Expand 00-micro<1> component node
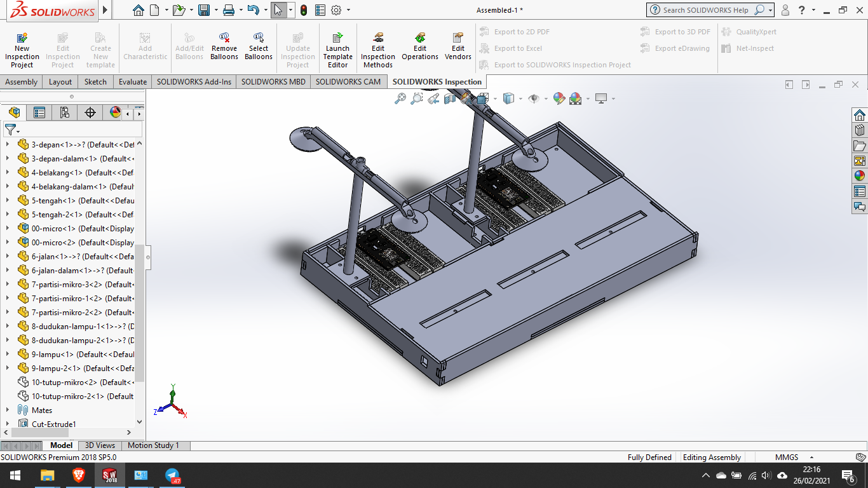The height and width of the screenshot is (488, 868). pyautogui.click(x=8, y=228)
